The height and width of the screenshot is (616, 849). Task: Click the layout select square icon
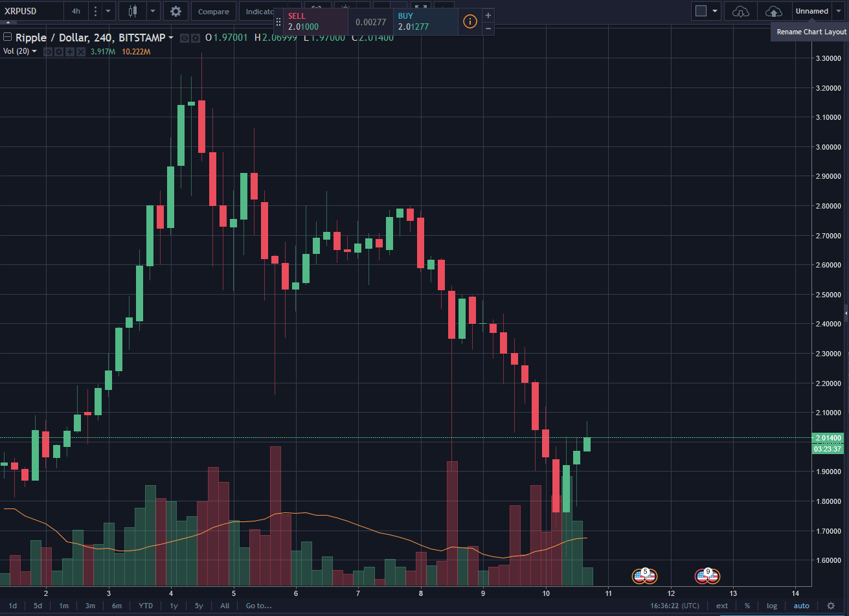click(x=700, y=10)
